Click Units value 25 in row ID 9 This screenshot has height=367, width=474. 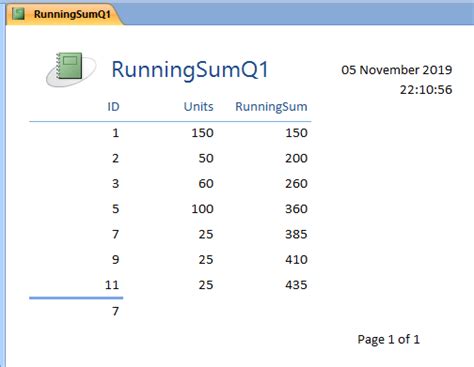pos(206,260)
